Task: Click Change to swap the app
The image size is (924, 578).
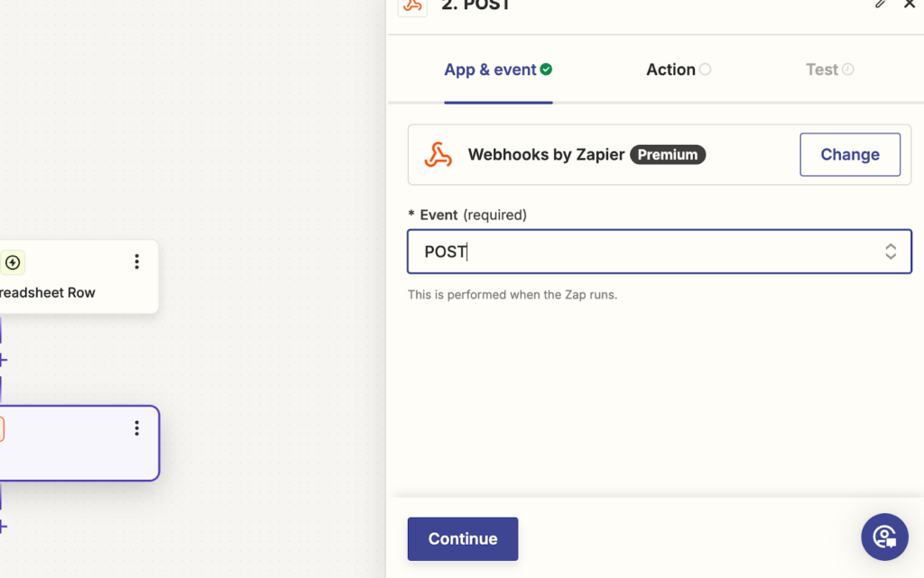Action: (x=849, y=154)
